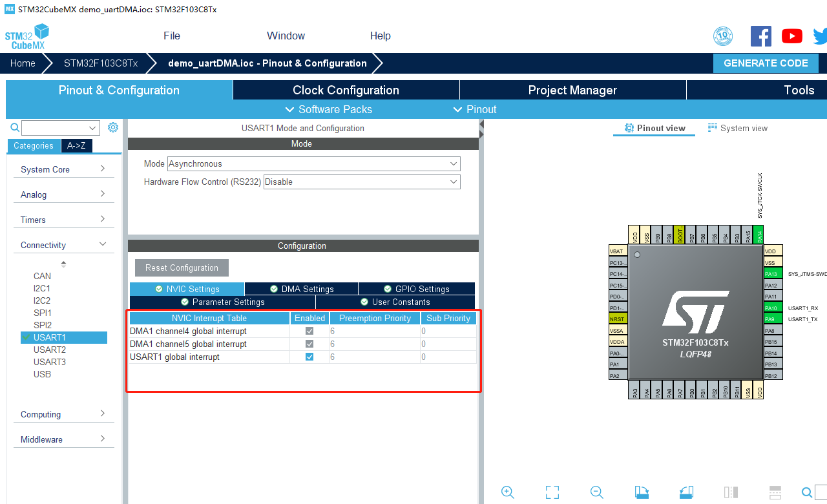Screen dimensions: 827x504
Task: Rotate the chip counterclockwise
Action: (686, 492)
